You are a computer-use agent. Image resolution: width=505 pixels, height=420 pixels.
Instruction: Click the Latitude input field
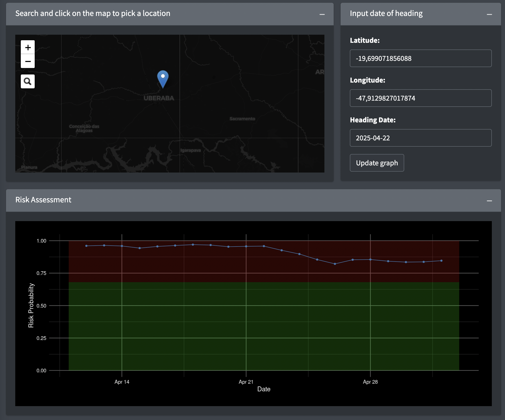pyautogui.click(x=420, y=58)
